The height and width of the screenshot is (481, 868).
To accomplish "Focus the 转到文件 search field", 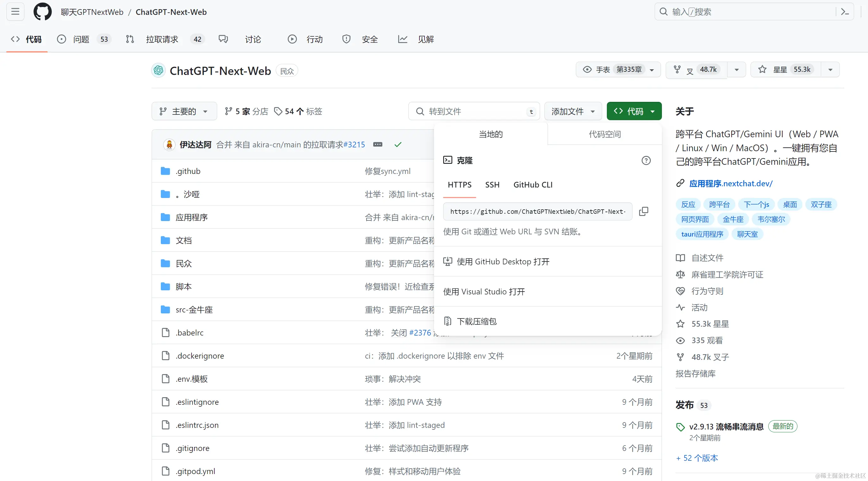I will [x=474, y=111].
